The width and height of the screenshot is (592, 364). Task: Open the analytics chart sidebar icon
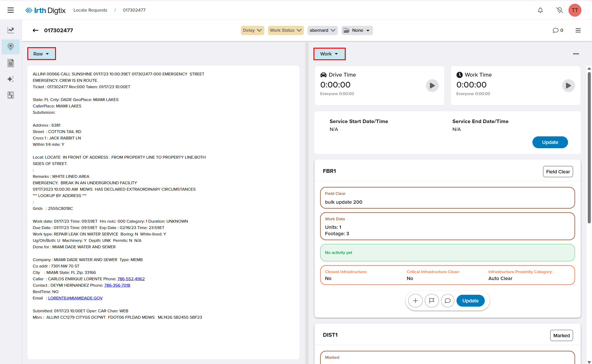point(11,30)
